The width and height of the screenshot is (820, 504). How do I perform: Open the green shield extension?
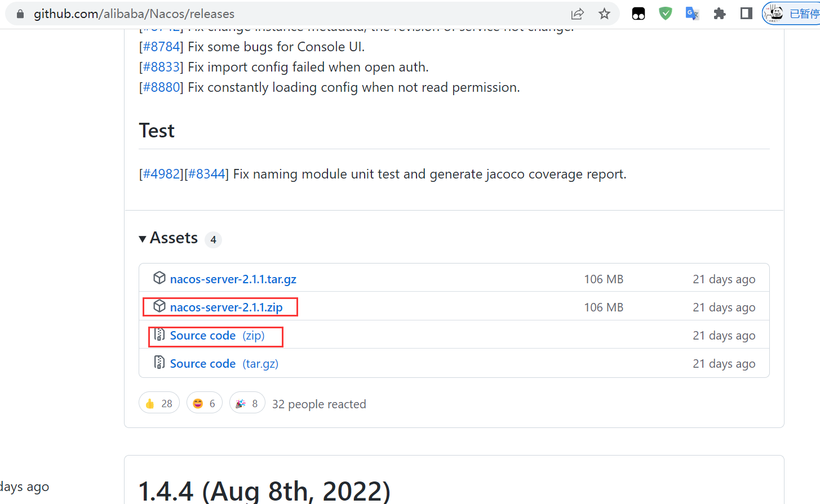pos(666,14)
